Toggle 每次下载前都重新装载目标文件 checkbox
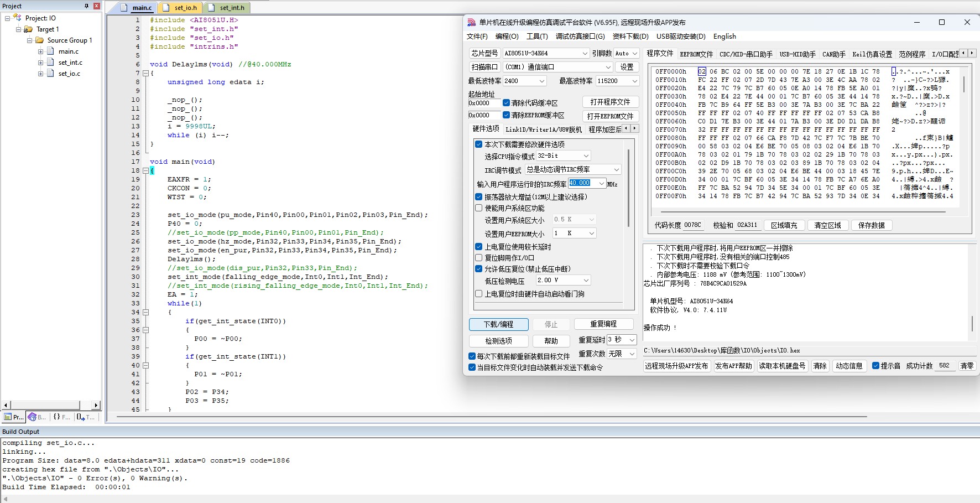Viewport: 980px width, 503px height. pyautogui.click(x=472, y=356)
